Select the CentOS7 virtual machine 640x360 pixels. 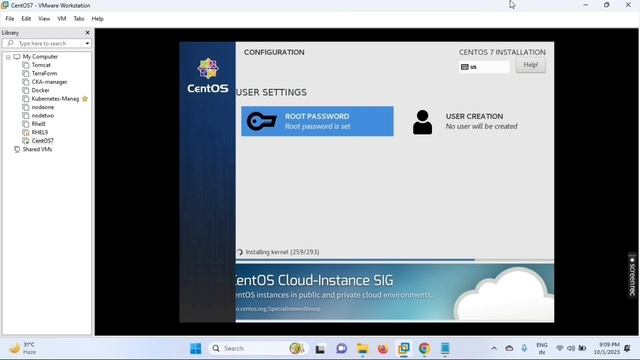pyautogui.click(x=42, y=141)
